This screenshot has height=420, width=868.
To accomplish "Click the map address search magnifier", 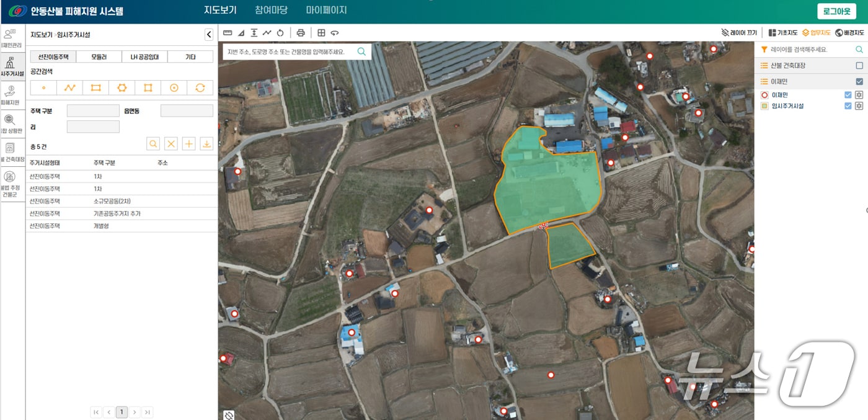I will tap(361, 52).
